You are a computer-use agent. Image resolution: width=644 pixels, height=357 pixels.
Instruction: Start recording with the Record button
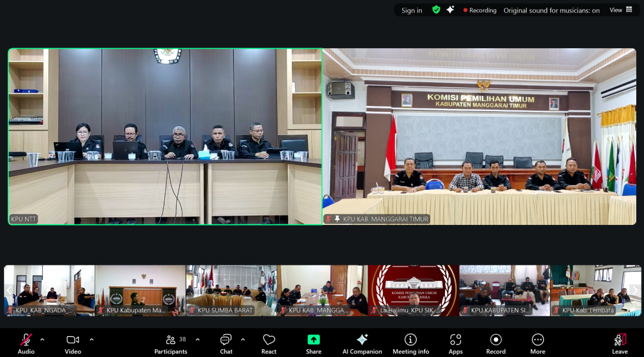tap(496, 343)
